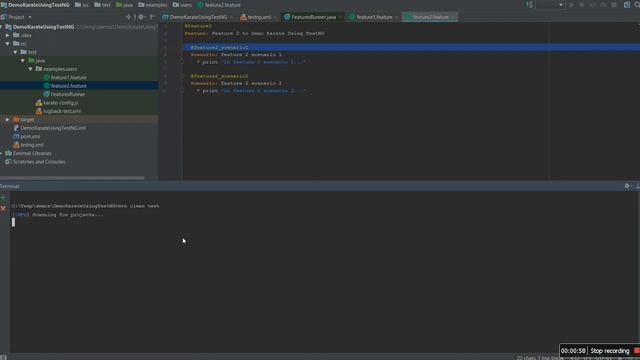
Task: Collapse the DemoKarateUsingTestNG project root
Action: 1,27
